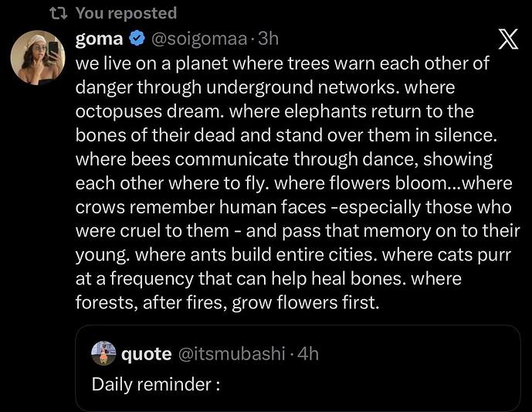Open the quoted author name "quote"
532x412 pixels.
(147, 354)
